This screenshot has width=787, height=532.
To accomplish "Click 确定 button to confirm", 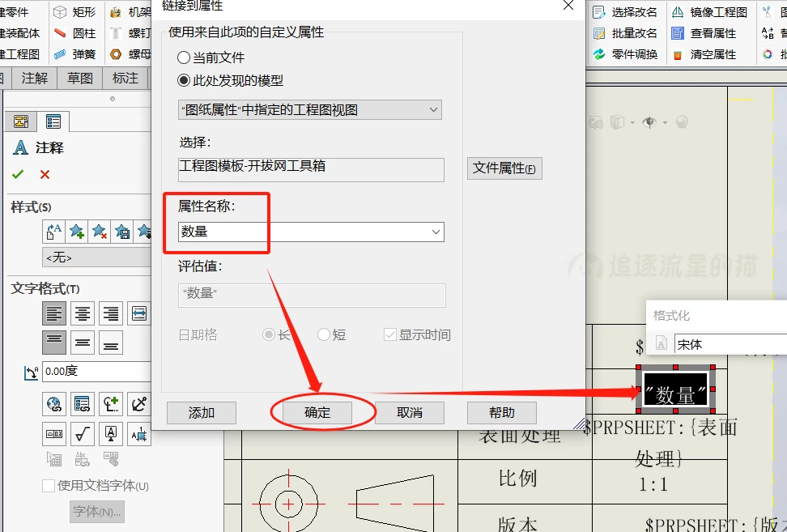I will (317, 412).
